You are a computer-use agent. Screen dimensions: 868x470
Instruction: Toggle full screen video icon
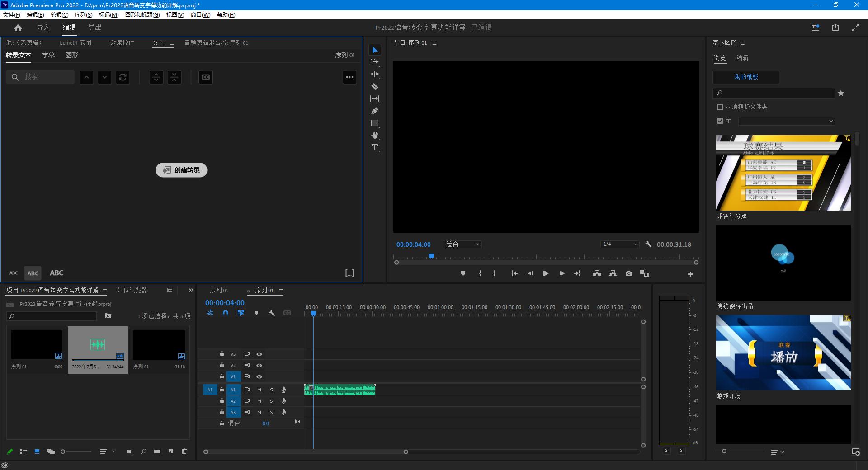pos(855,28)
